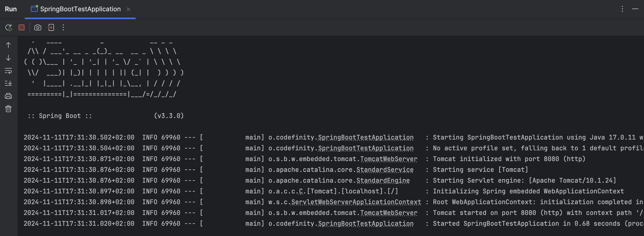Stop the running application
The width and height of the screenshot is (644, 236).
pyautogui.click(x=22, y=27)
